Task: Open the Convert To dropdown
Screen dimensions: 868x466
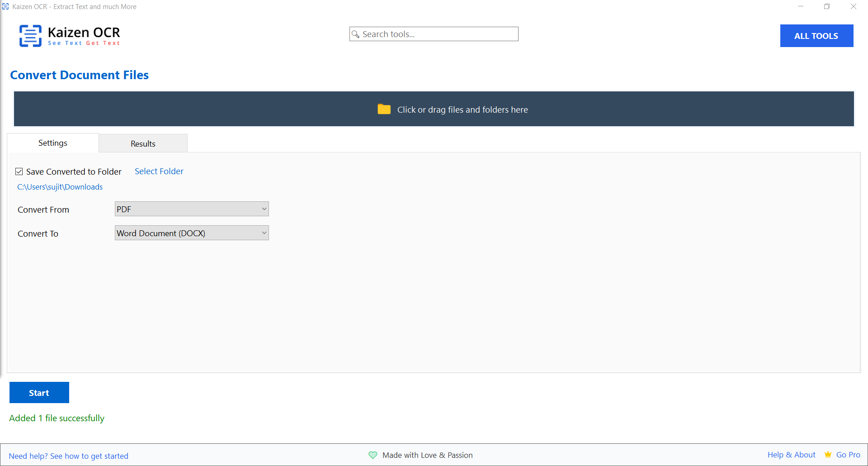Action: [x=191, y=233]
